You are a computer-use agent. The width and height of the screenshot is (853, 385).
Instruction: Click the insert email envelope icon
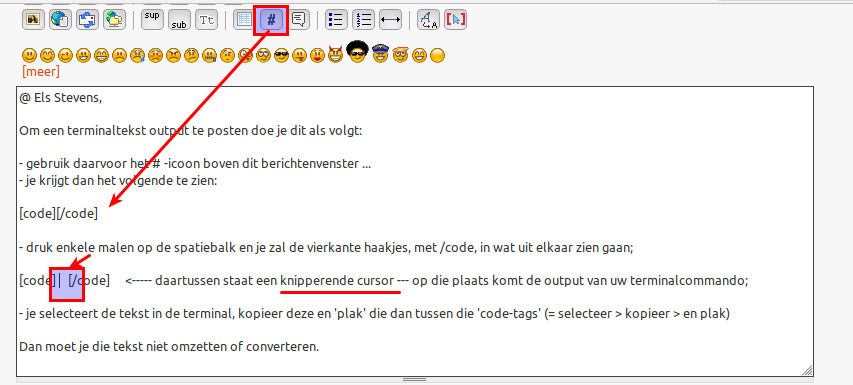tap(87, 20)
